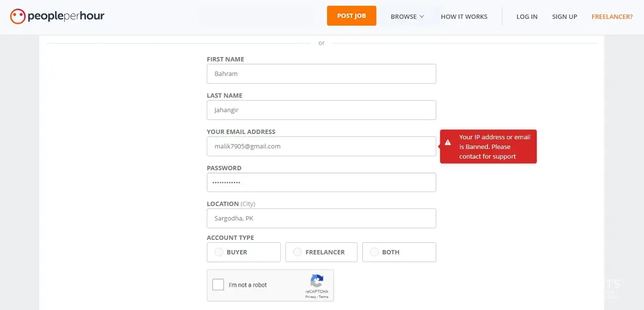
Task: Click the PeoplePerHour logo
Action: (x=57, y=16)
